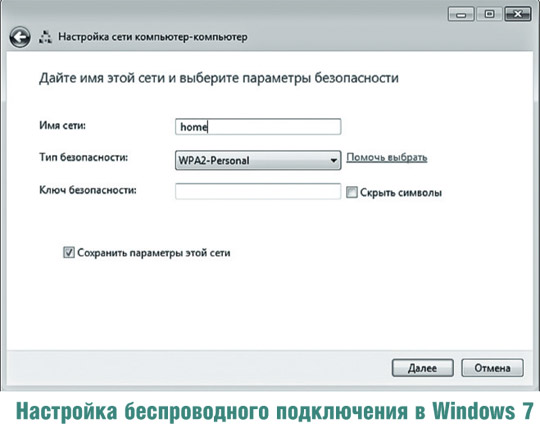Click the network icon beside the window title
This screenshot has height=428, width=540.
(x=45, y=37)
